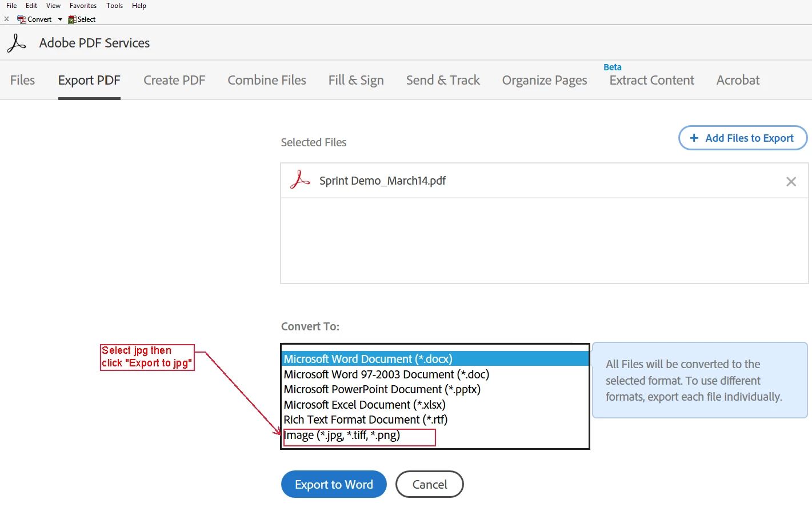Click the Export to Word button
The image size is (812, 531).
point(334,484)
